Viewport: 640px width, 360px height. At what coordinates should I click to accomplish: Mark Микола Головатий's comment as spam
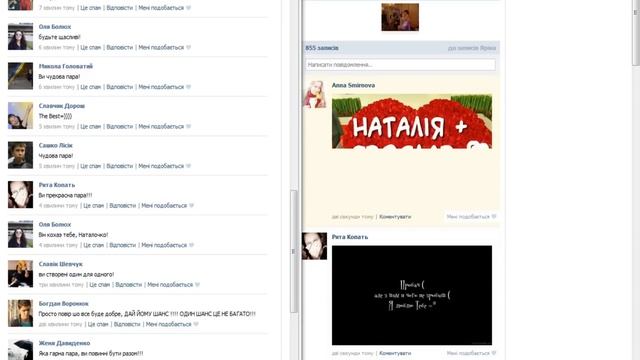pyautogui.click(x=91, y=87)
